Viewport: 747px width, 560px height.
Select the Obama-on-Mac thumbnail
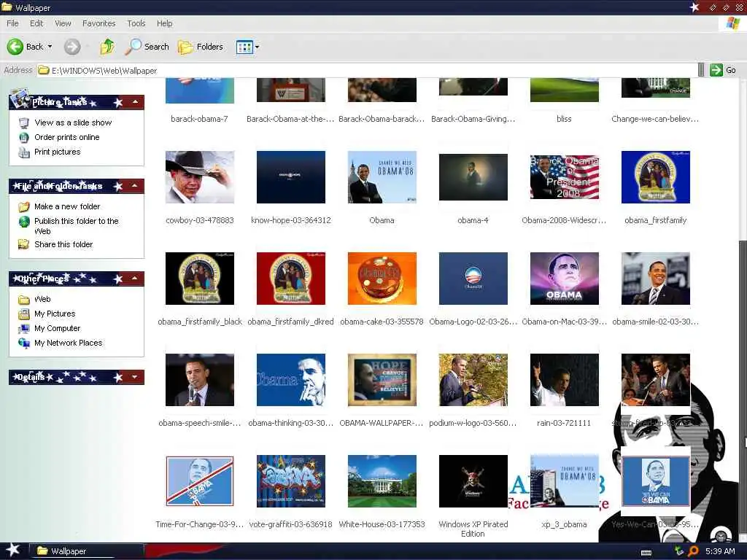(x=565, y=279)
